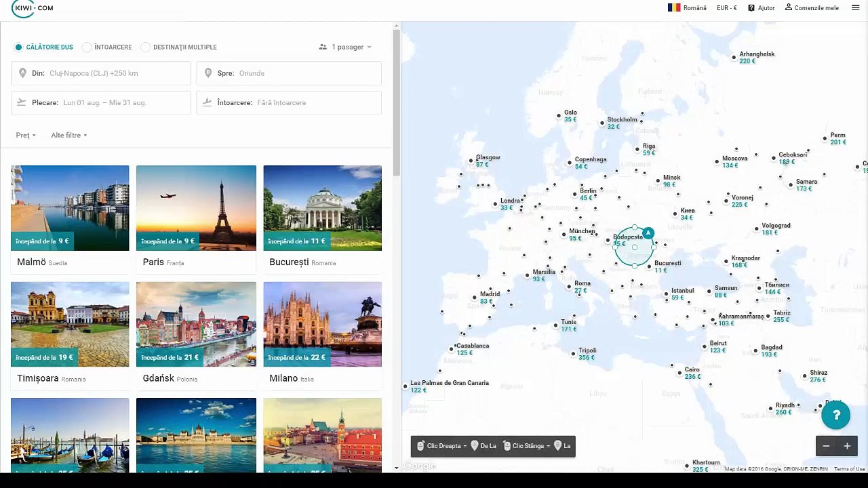Click the Madrid map marker dot
868x488 pixels.
tap(475, 298)
